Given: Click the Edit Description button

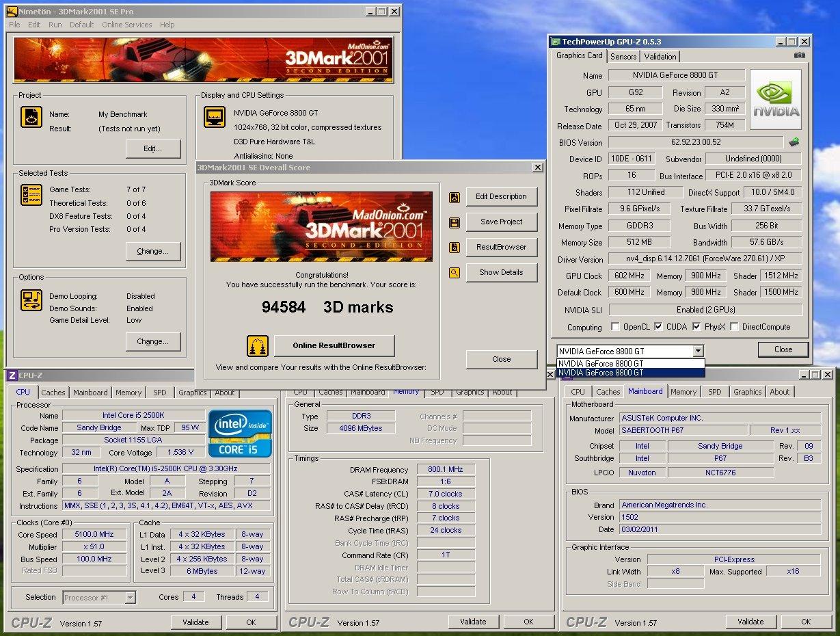Looking at the screenshot, I should (x=502, y=196).
